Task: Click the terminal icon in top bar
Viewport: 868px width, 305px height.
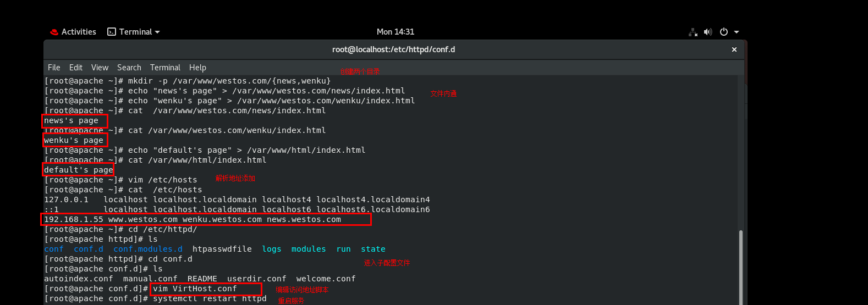Action: click(x=112, y=32)
